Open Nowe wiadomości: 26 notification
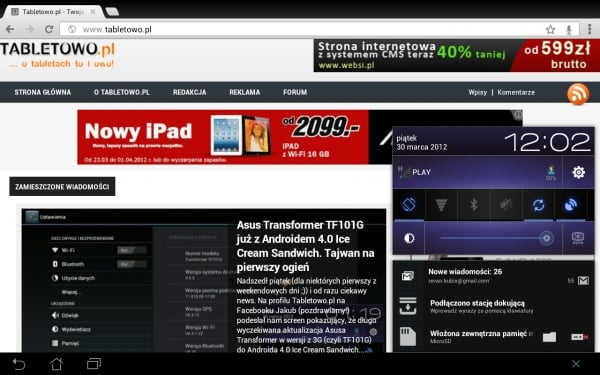Screen dimensions: 600x375 (493, 276)
